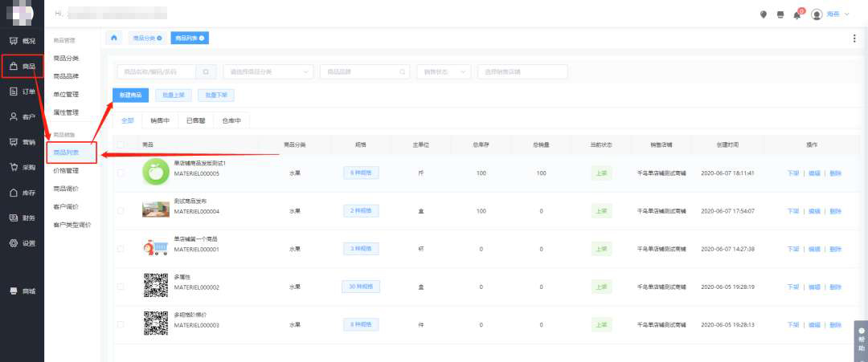Select all rows via header checkbox
The height and width of the screenshot is (362, 868).
[121, 144]
